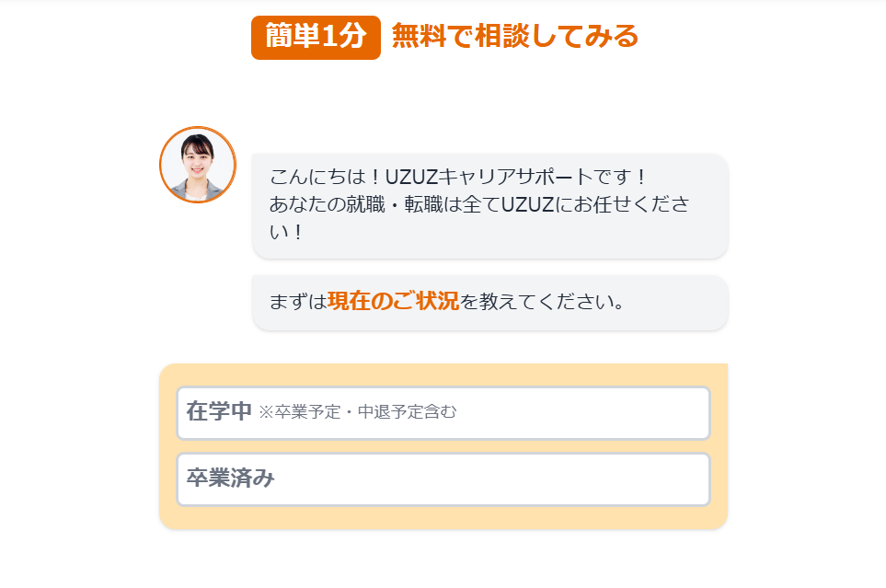
Task: Click the 1分 number in the header badge
Action: click(x=344, y=37)
